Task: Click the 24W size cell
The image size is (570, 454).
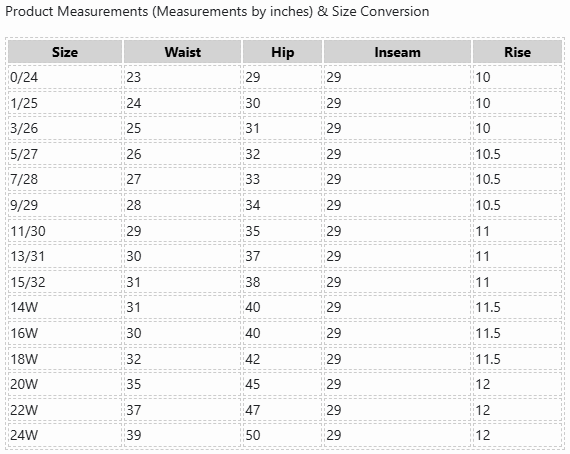Action: click(65, 435)
